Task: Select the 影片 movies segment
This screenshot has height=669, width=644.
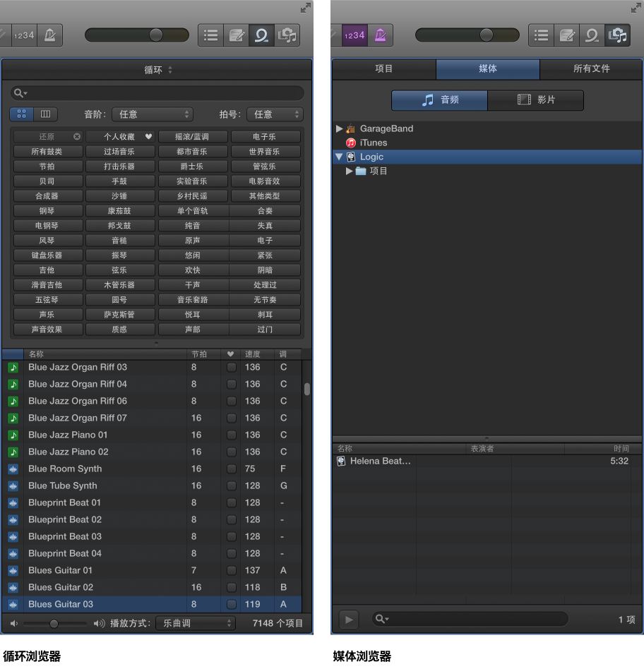Action: (x=535, y=100)
